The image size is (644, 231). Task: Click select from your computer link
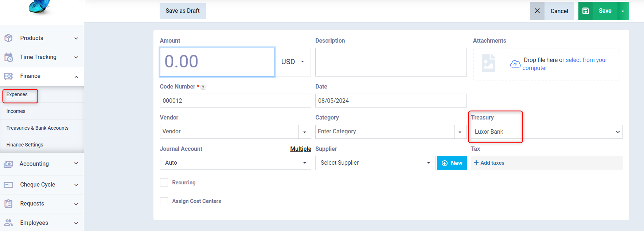pyautogui.click(x=565, y=64)
